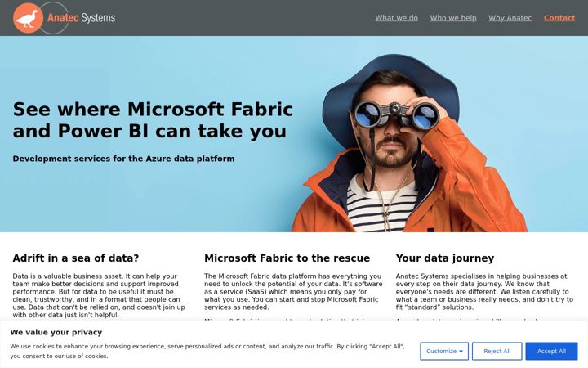Image resolution: width=588 pixels, height=368 pixels.
Task: Click the heading Adrift in a sea of data?
Action: point(76,258)
